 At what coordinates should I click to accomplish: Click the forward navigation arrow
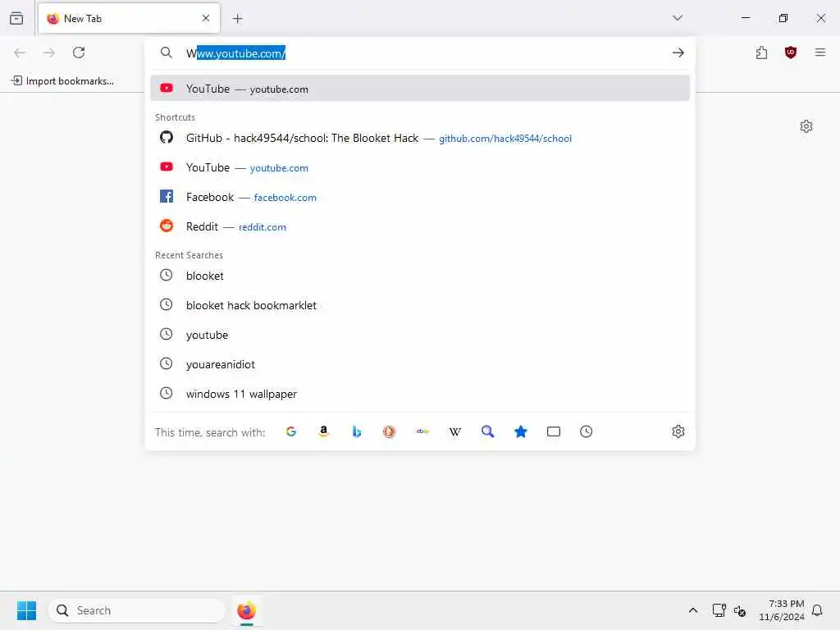point(49,52)
